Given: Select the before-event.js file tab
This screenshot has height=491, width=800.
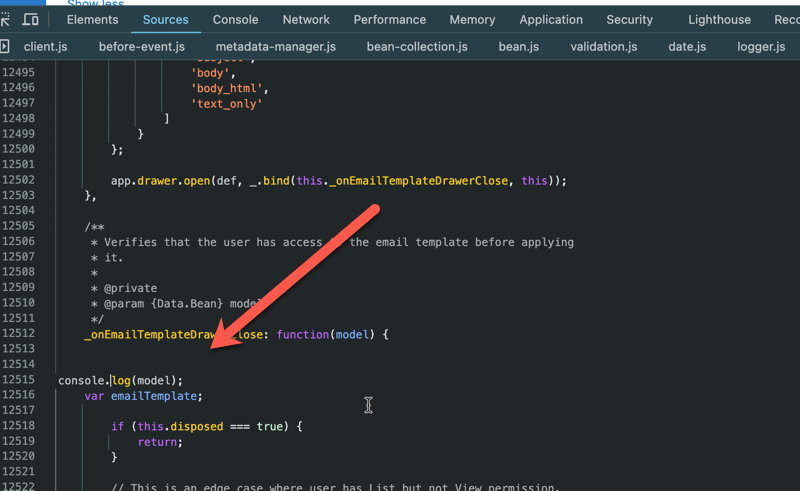Looking at the screenshot, I should [142, 46].
